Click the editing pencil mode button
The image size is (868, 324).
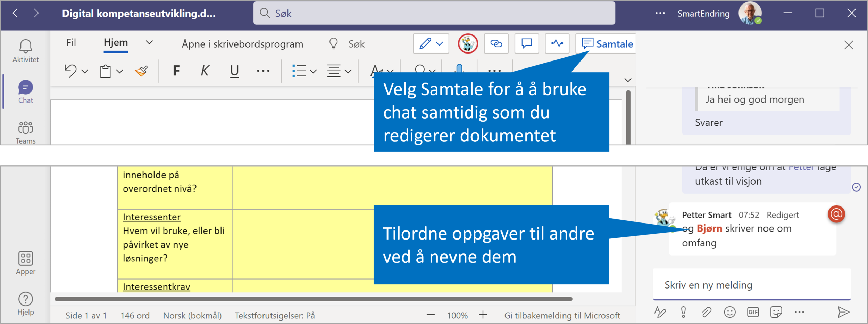tap(425, 44)
